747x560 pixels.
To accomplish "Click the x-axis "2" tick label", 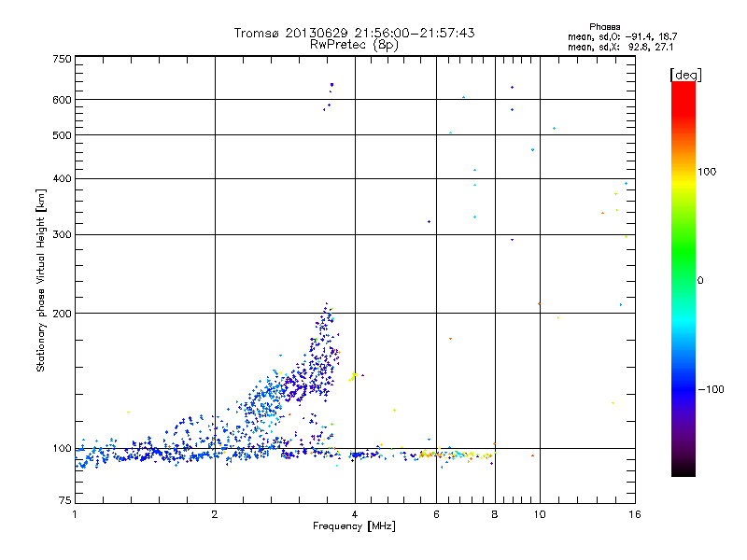I will point(215,514).
